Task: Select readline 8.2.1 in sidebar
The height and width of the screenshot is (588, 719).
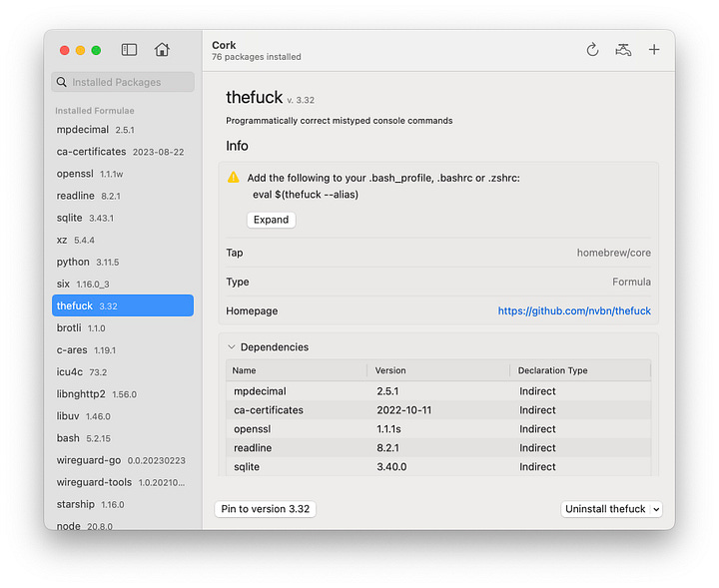Action: 123,196
